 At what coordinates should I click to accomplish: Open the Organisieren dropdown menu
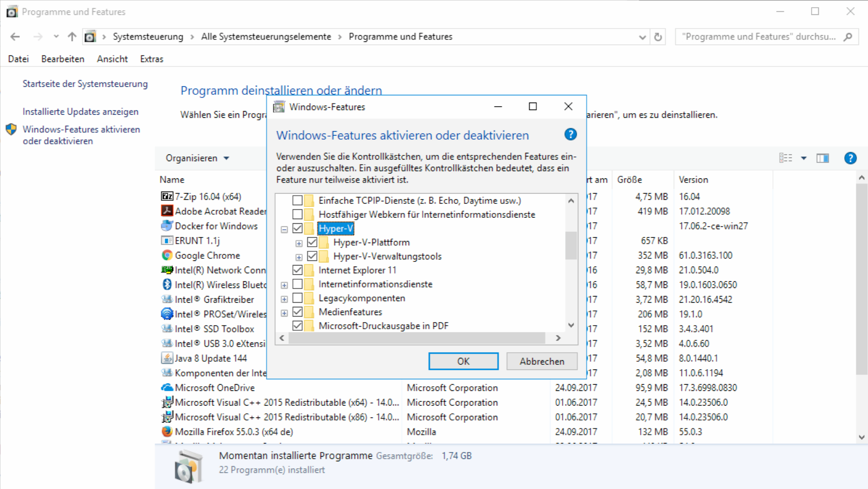pyautogui.click(x=197, y=158)
